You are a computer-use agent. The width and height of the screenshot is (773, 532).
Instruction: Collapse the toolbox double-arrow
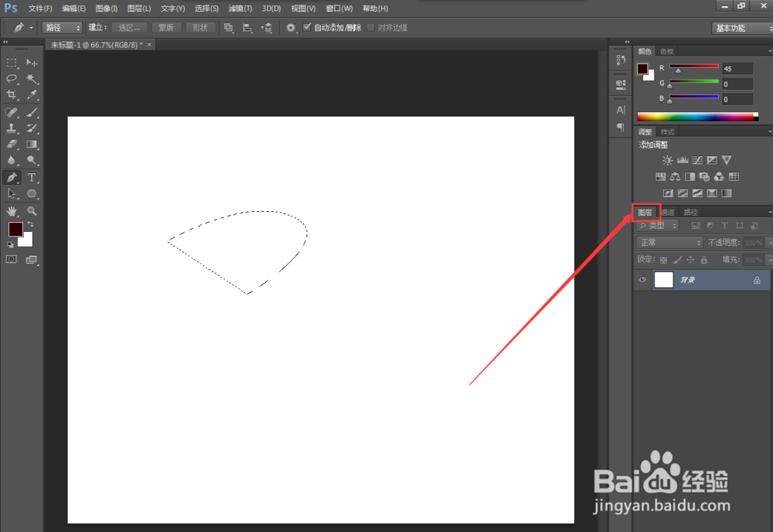click(x=5, y=42)
